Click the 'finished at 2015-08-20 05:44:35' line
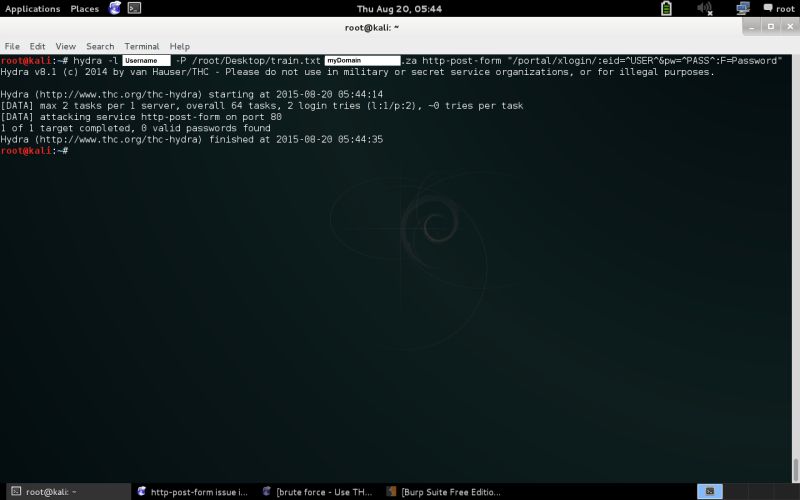800x500 pixels. (192, 139)
